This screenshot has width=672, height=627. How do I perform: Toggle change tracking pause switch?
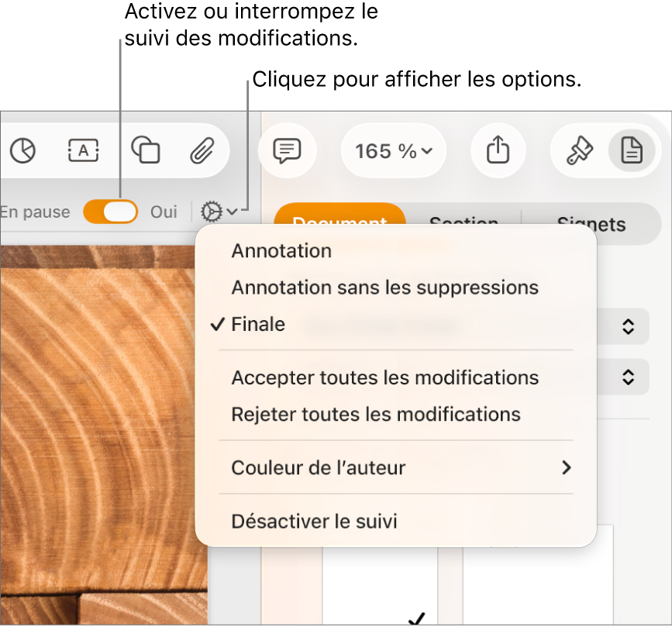(x=111, y=212)
